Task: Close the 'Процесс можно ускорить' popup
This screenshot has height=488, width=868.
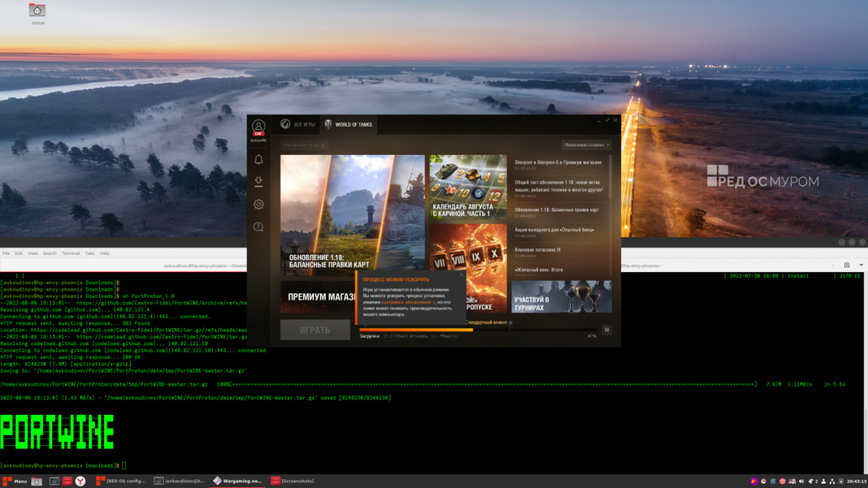Action: [x=461, y=275]
